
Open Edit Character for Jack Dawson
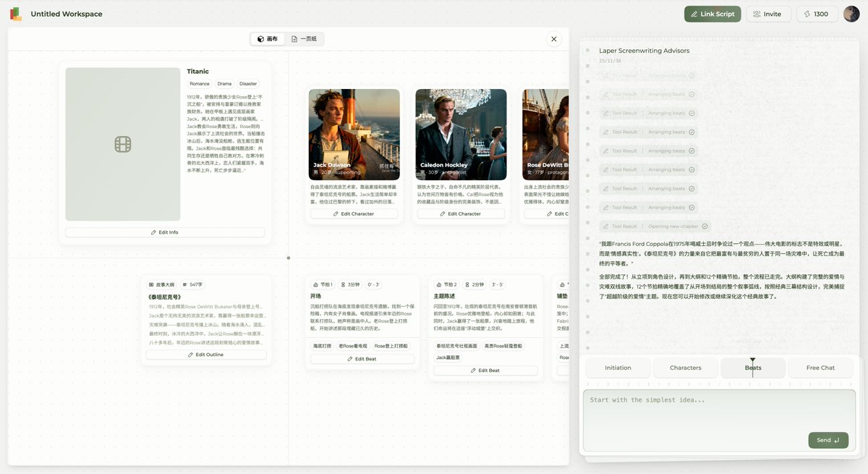354,213
